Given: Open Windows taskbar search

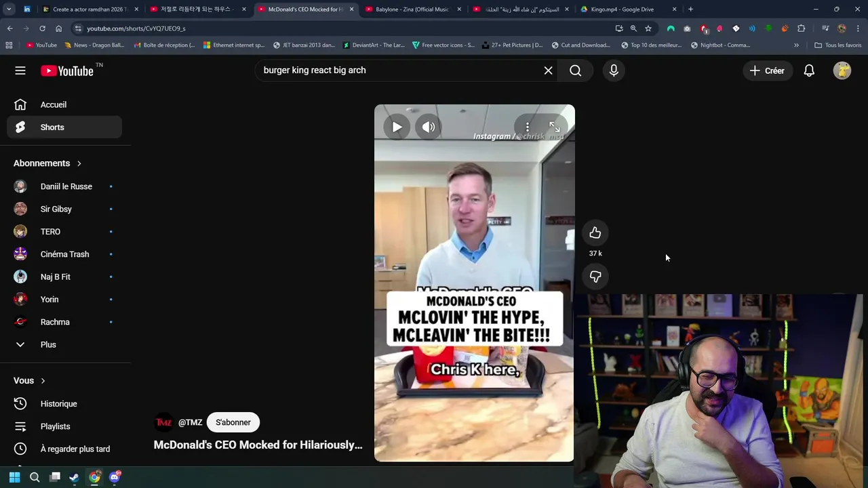Looking at the screenshot, I should [x=35, y=477].
